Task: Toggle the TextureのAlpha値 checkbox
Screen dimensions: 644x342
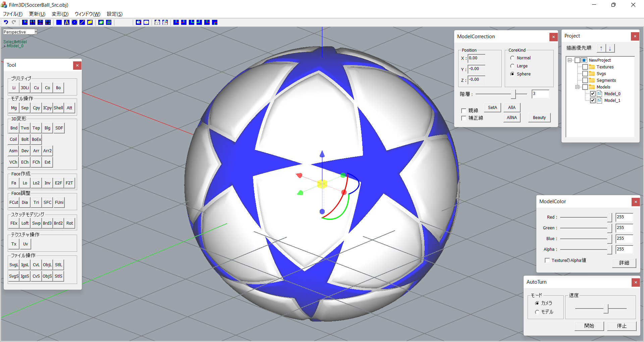Action: pos(547,261)
